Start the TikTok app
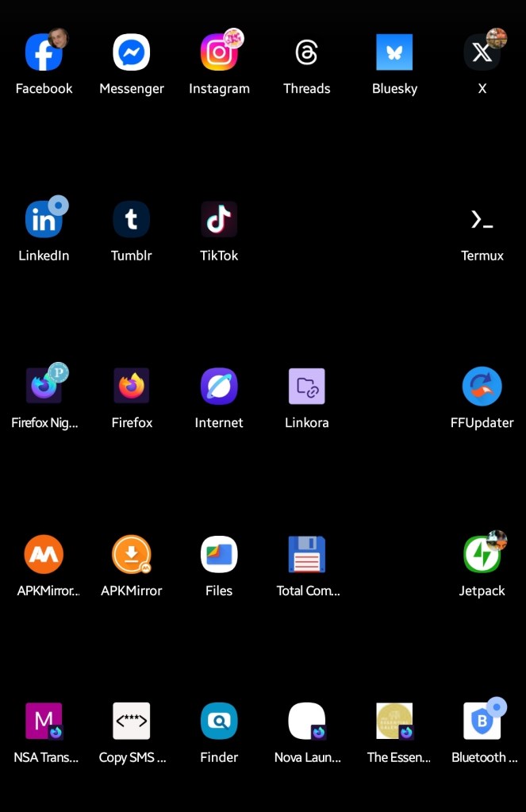526x812 pixels. point(219,221)
